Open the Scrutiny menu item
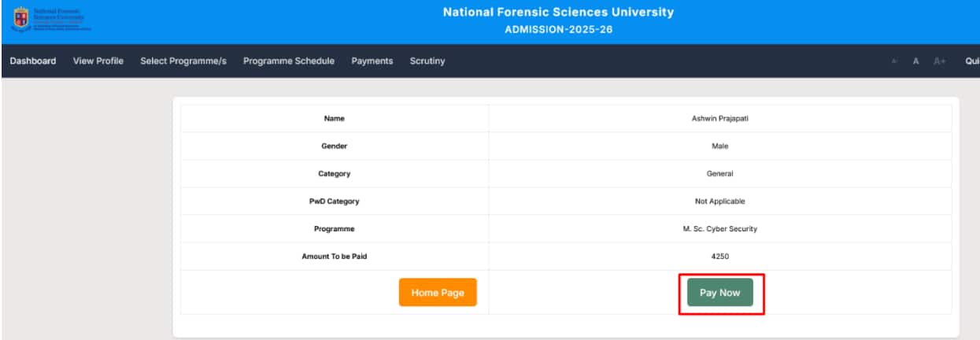The width and height of the screenshot is (980, 340). point(427,61)
